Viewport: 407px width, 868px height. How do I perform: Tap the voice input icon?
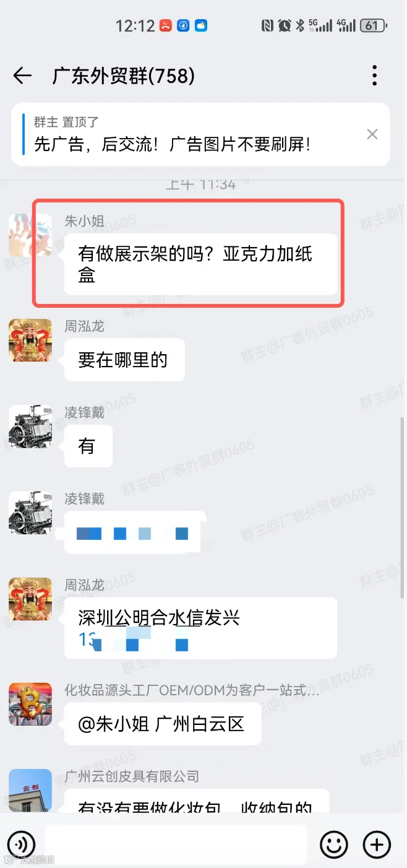click(21, 844)
